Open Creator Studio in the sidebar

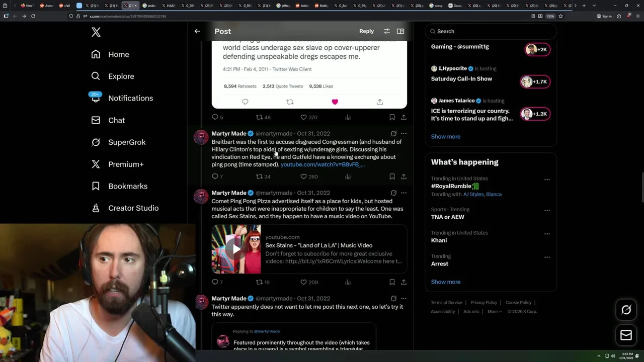coord(125,208)
